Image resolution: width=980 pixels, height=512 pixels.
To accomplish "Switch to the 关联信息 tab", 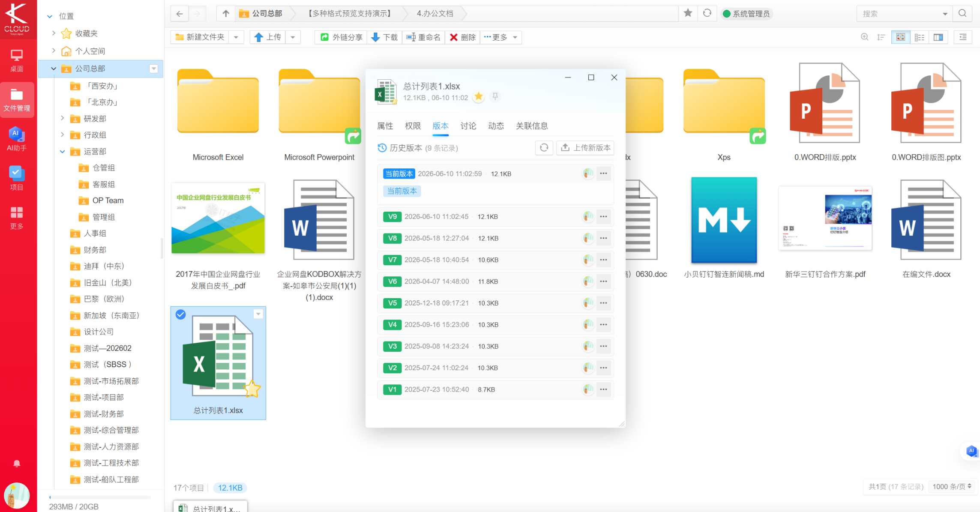I will pos(532,126).
